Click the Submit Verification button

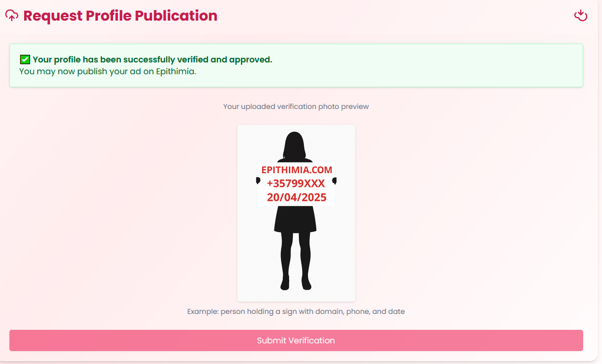click(296, 340)
